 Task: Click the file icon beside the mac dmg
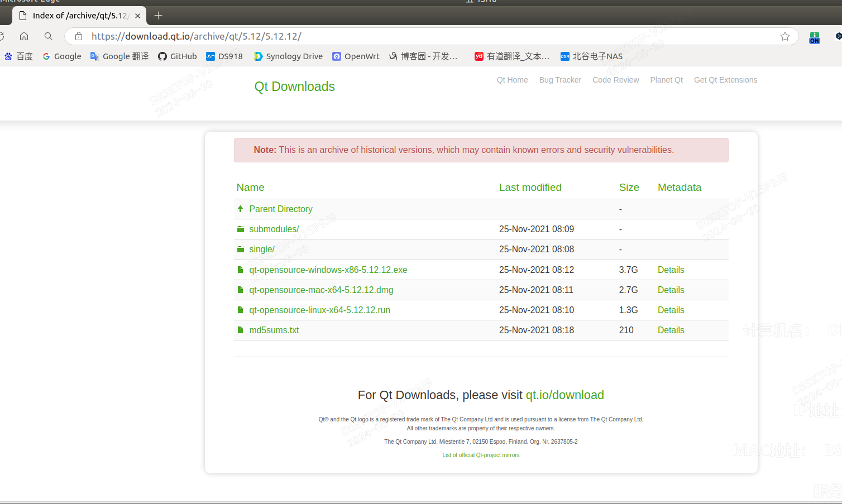(x=240, y=290)
